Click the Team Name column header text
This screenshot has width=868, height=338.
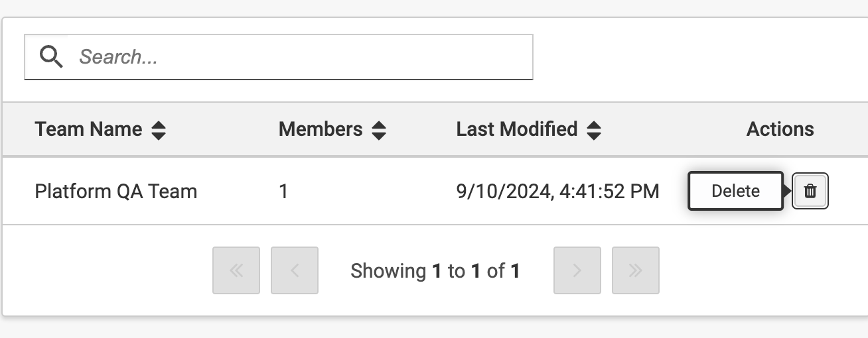coord(88,129)
